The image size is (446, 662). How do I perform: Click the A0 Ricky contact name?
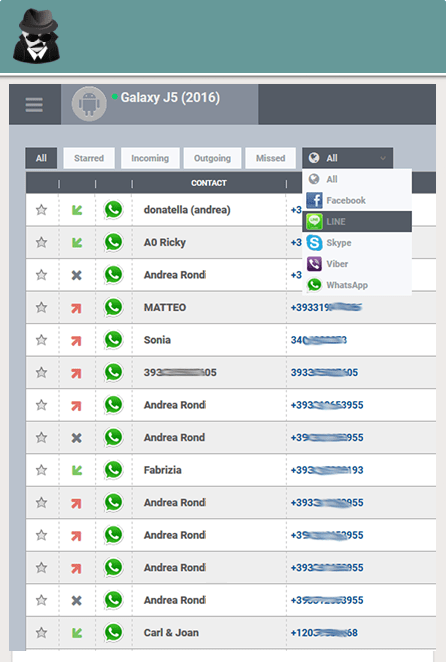[x=165, y=242]
